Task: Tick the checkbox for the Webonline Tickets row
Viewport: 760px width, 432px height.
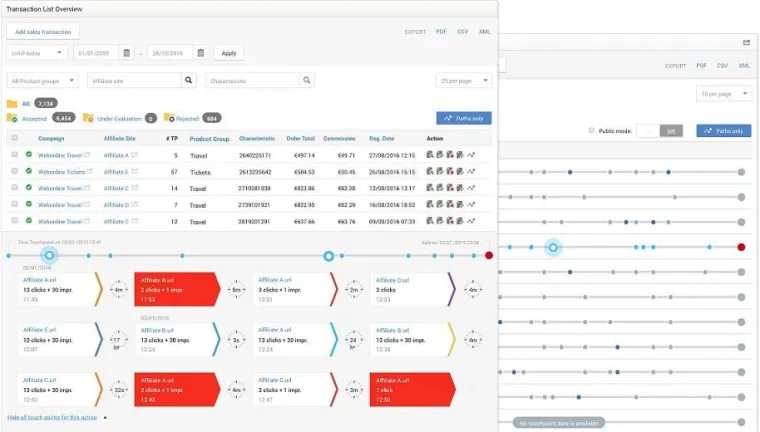Action: [15, 171]
